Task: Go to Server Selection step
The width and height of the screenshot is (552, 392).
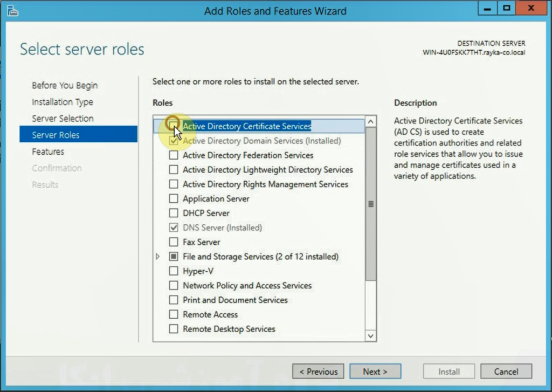Action: [63, 118]
